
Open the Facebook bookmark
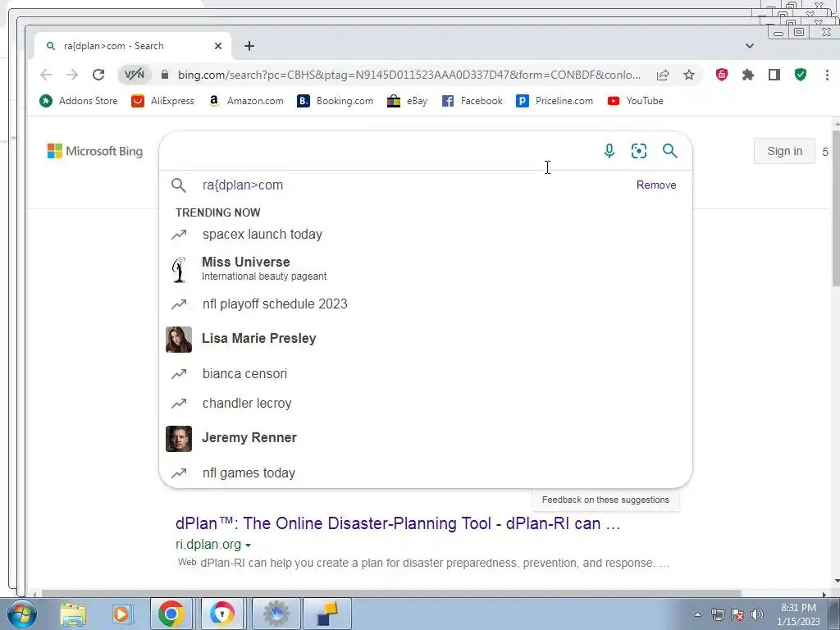[x=472, y=101]
